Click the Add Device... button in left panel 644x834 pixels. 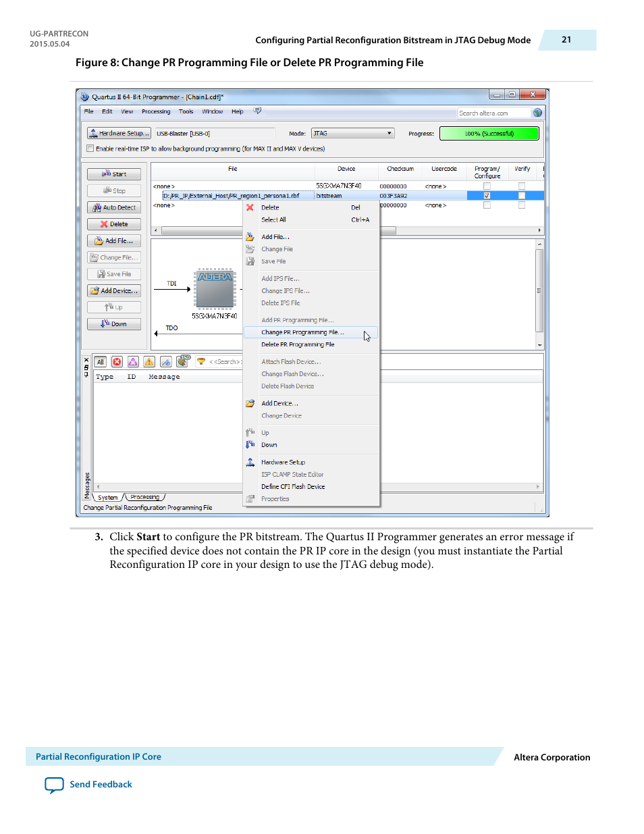(x=114, y=290)
